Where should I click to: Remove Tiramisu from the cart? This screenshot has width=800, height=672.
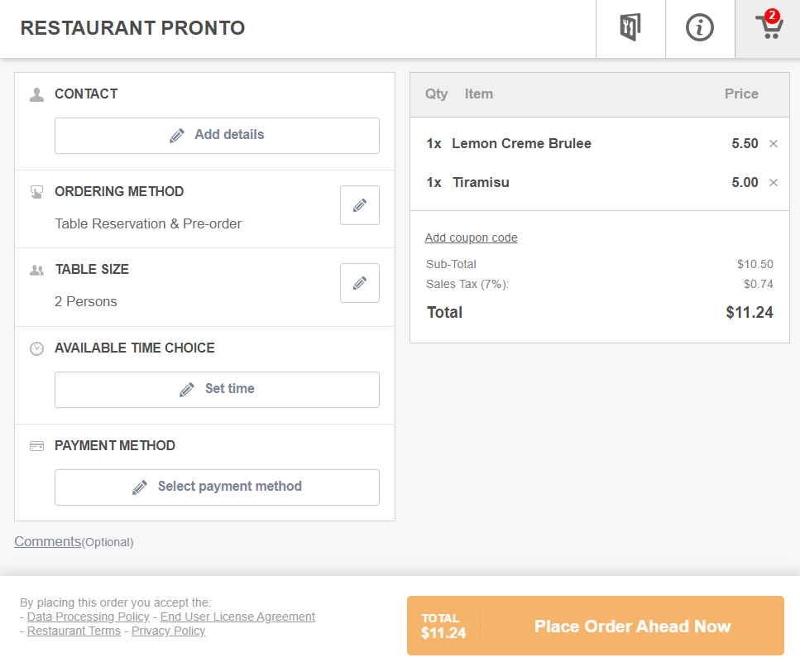coord(774,183)
